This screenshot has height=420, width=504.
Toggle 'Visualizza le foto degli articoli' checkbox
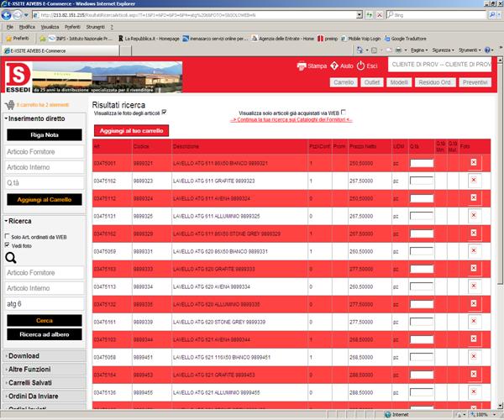[x=164, y=112]
